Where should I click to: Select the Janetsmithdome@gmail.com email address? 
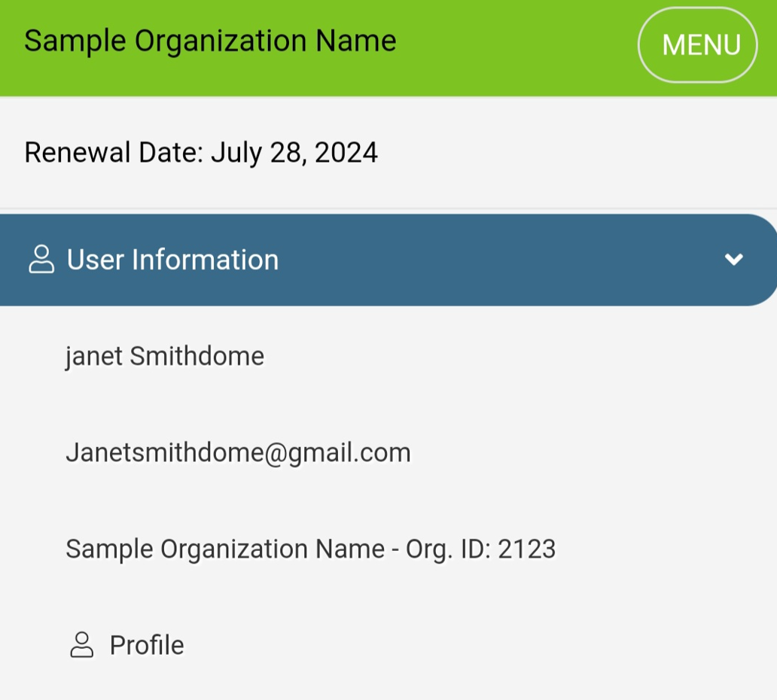click(238, 452)
